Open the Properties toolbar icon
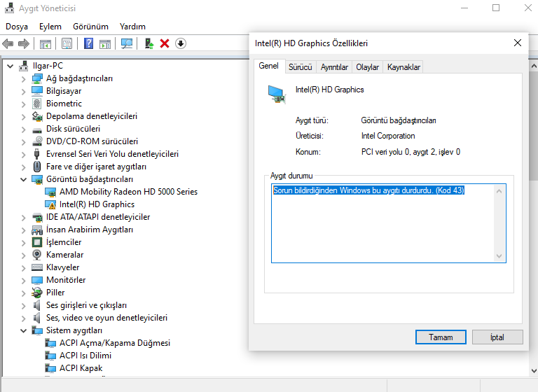Viewport: 538px width, 392px height. (67, 43)
